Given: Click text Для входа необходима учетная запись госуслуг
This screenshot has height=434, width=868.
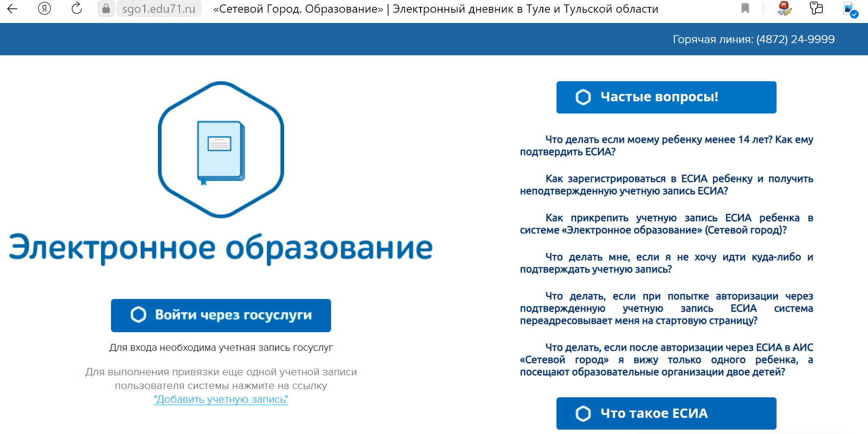Looking at the screenshot, I should (x=221, y=347).
